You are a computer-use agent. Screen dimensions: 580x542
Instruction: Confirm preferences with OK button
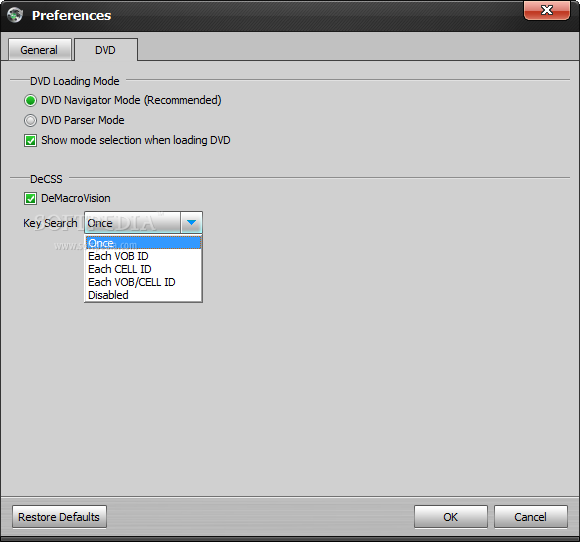pos(451,516)
